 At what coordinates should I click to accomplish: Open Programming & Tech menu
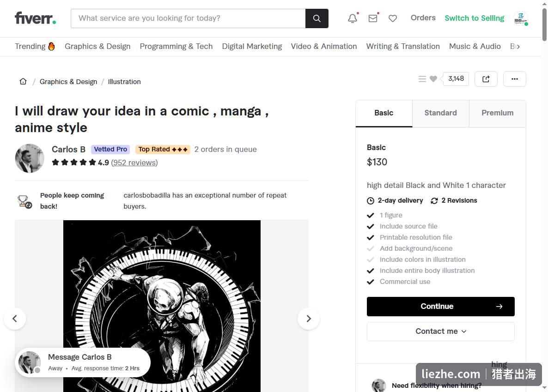pos(176,47)
